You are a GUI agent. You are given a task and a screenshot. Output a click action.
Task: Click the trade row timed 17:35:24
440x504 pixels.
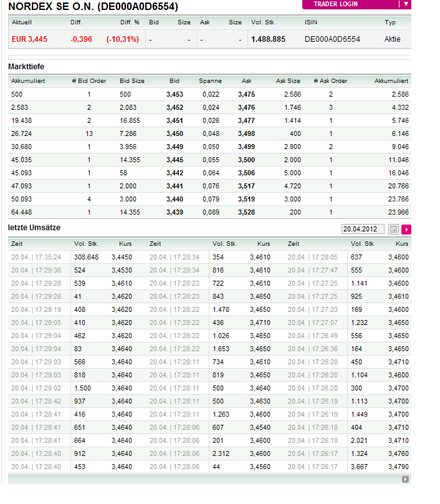[37, 256]
